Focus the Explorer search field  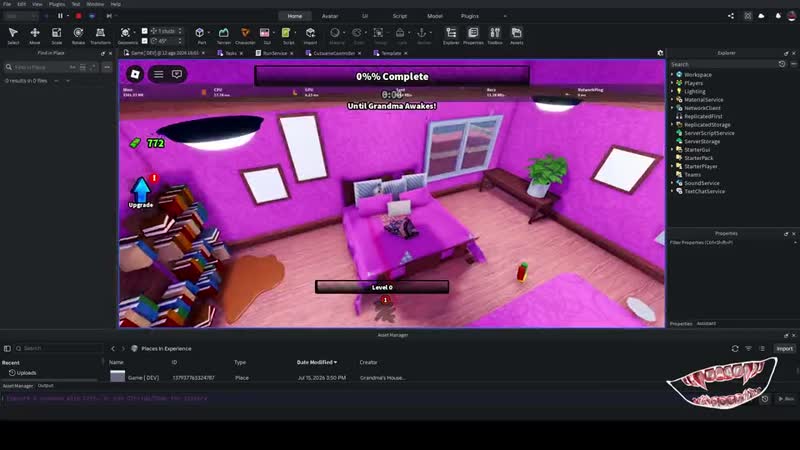pyautogui.click(x=723, y=64)
